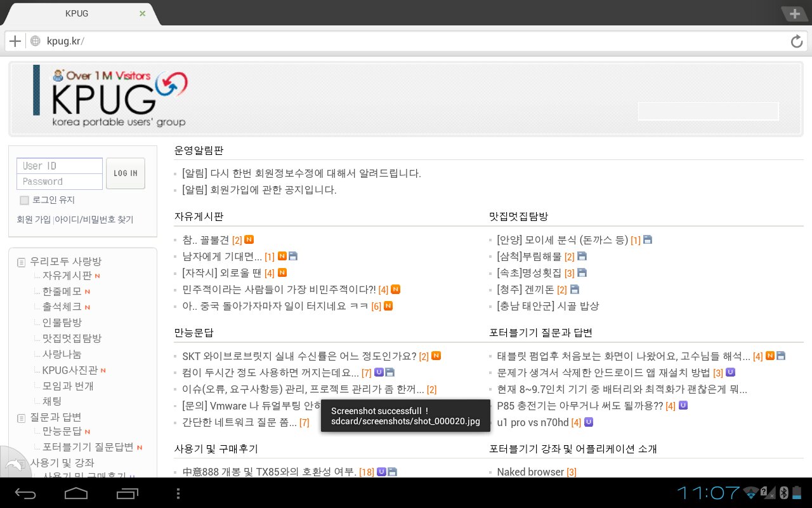The height and width of the screenshot is (508, 812).
Task: Open 맛집멋집탐방 in sidebar
Action: coord(72,338)
